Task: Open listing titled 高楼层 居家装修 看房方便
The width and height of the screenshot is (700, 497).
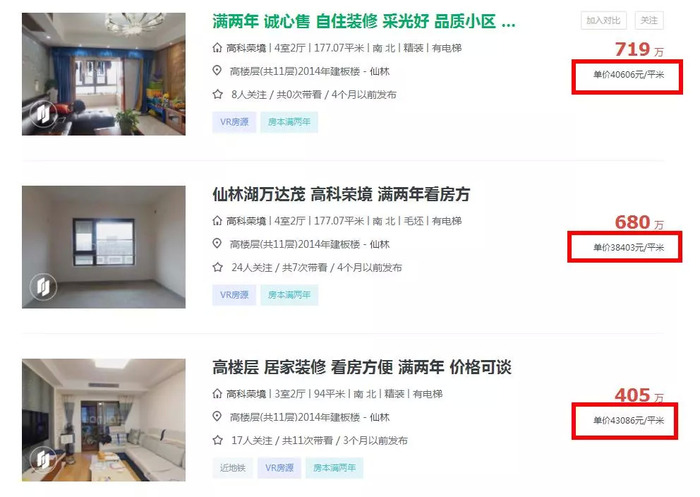Action: 362,368
